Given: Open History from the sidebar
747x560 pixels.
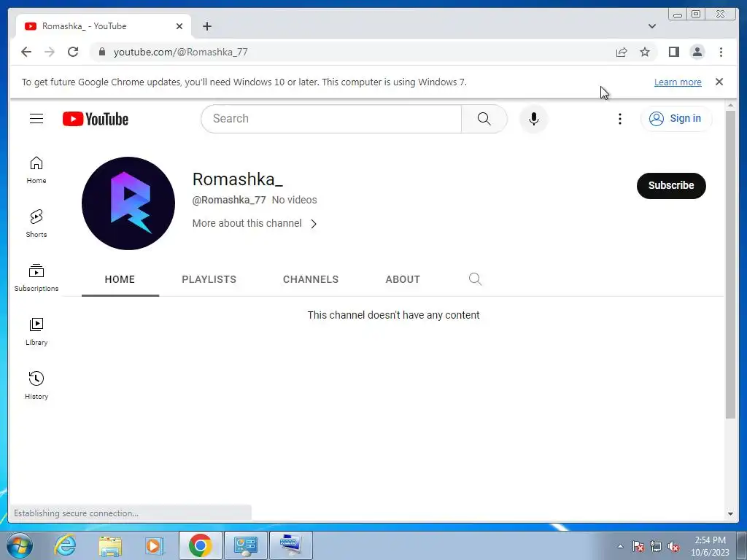Looking at the screenshot, I should [36, 386].
